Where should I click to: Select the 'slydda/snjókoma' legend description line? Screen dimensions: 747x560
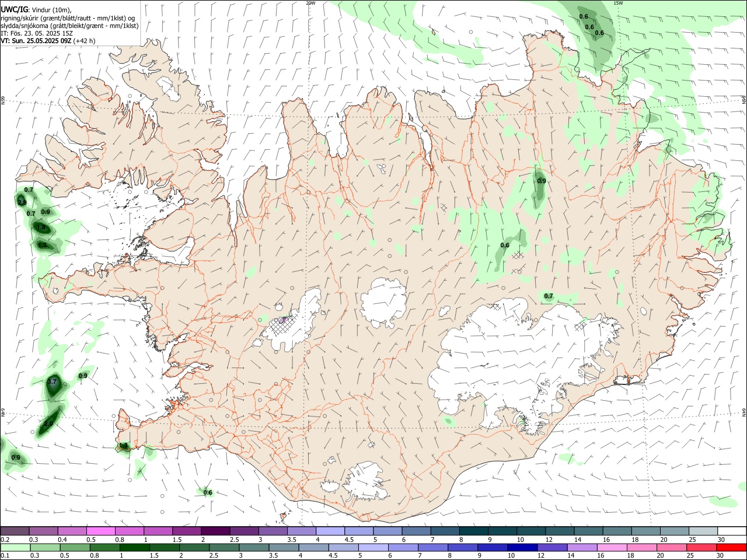point(69,26)
